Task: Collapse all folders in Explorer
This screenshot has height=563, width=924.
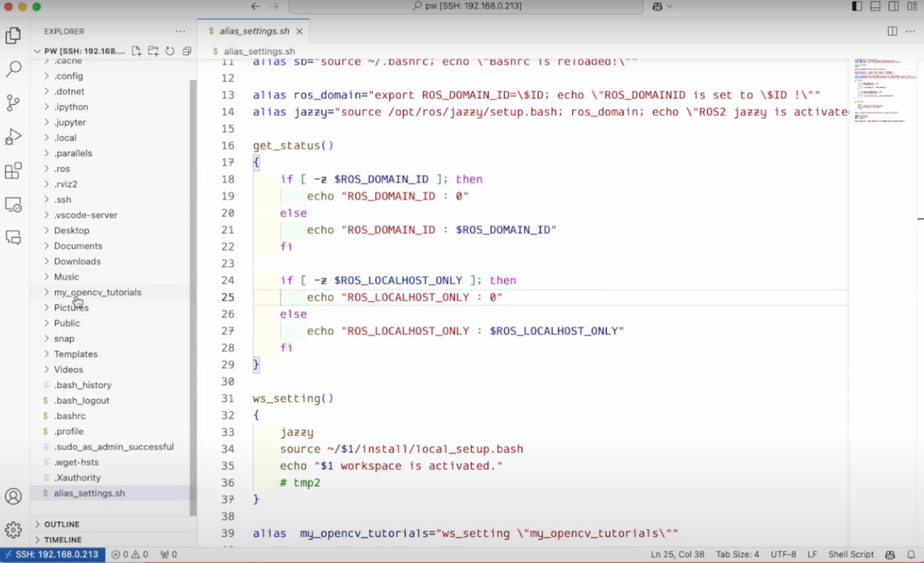Action: (x=187, y=51)
